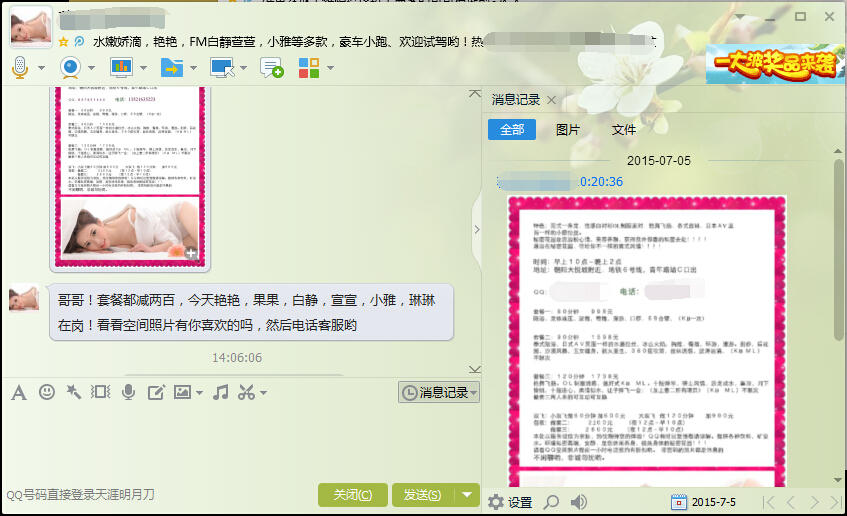Switch to the 文件 tab in history
The width and height of the screenshot is (847, 516).
[623, 130]
